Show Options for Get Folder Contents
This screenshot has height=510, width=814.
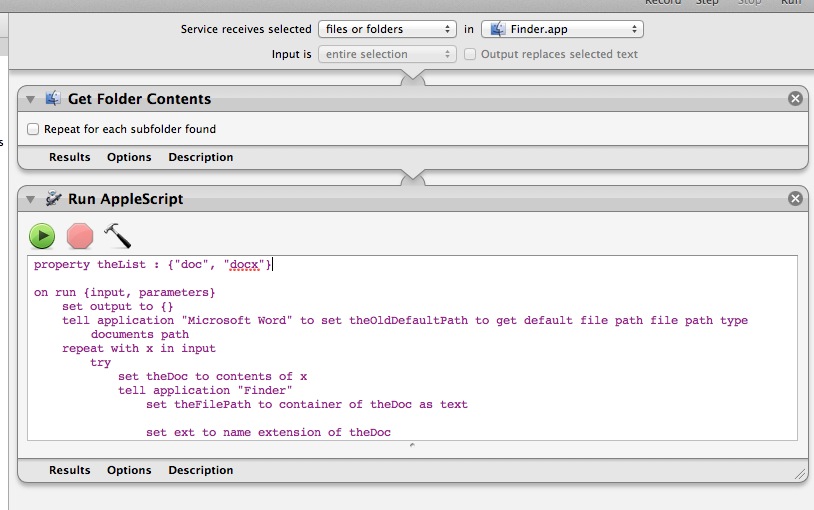tap(129, 157)
